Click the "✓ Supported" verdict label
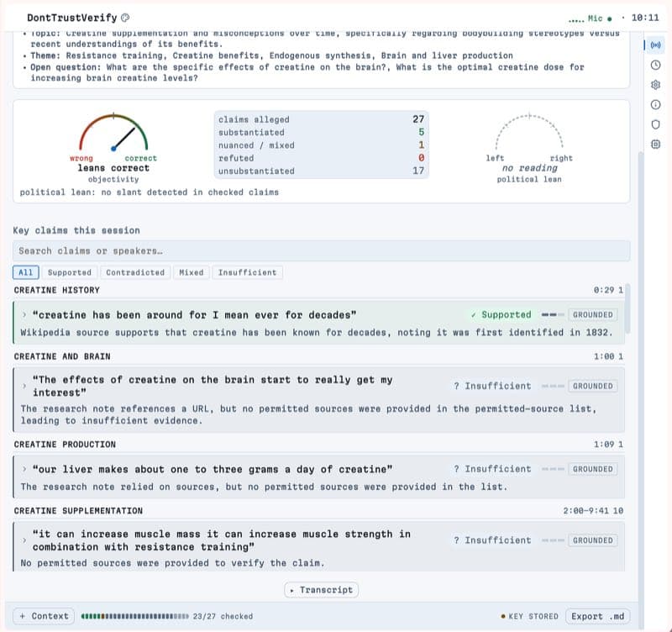The image size is (672, 632). coord(501,314)
